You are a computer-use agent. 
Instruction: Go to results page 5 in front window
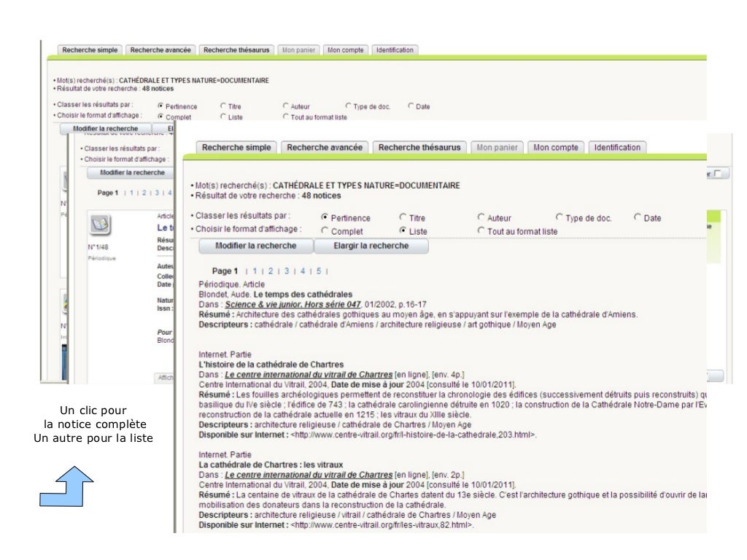point(319,271)
